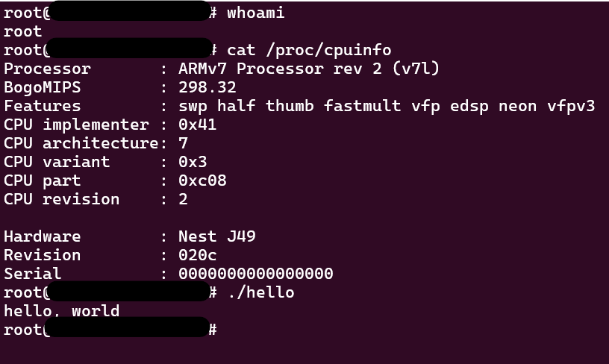Image resolution: width=609 pixels, height=364 pixels.
Task: Click the Processor label text
Action: [x=47, y=69]
